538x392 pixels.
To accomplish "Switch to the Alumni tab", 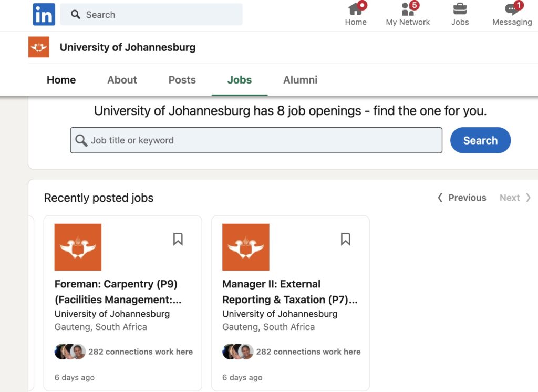I will [300, 80].
